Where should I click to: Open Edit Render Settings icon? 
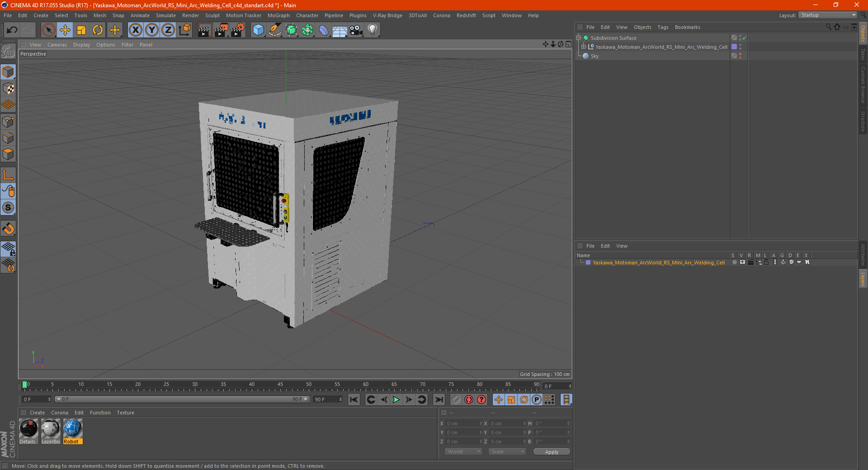click(238, 30)
